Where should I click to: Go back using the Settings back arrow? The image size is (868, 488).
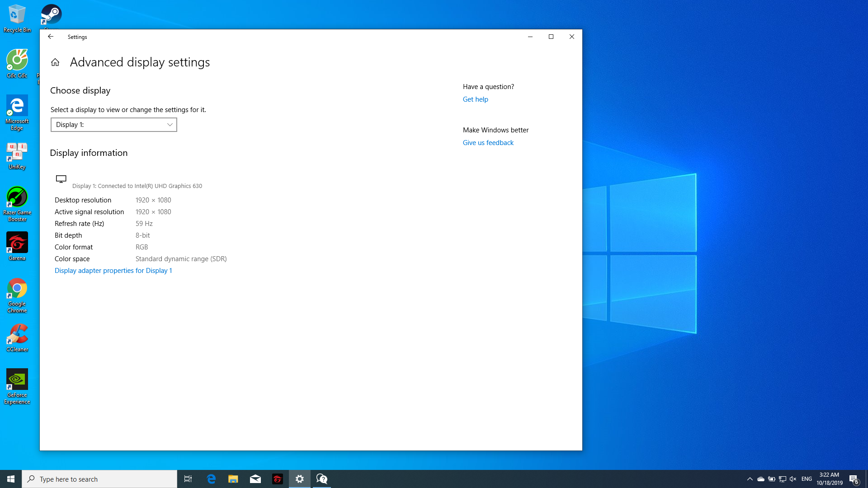click(51, 37)
